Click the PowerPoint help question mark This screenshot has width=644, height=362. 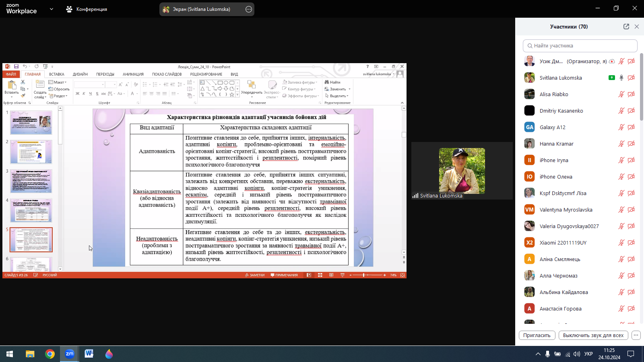[367, 66]
